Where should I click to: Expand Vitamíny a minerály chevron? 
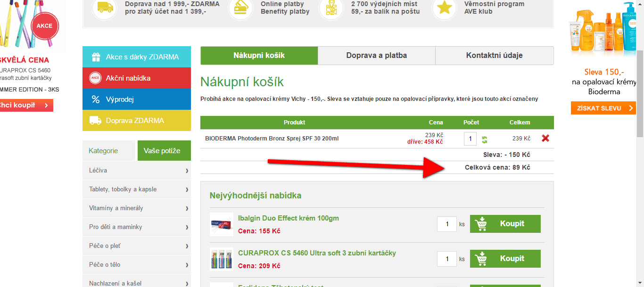click(187, 208)
